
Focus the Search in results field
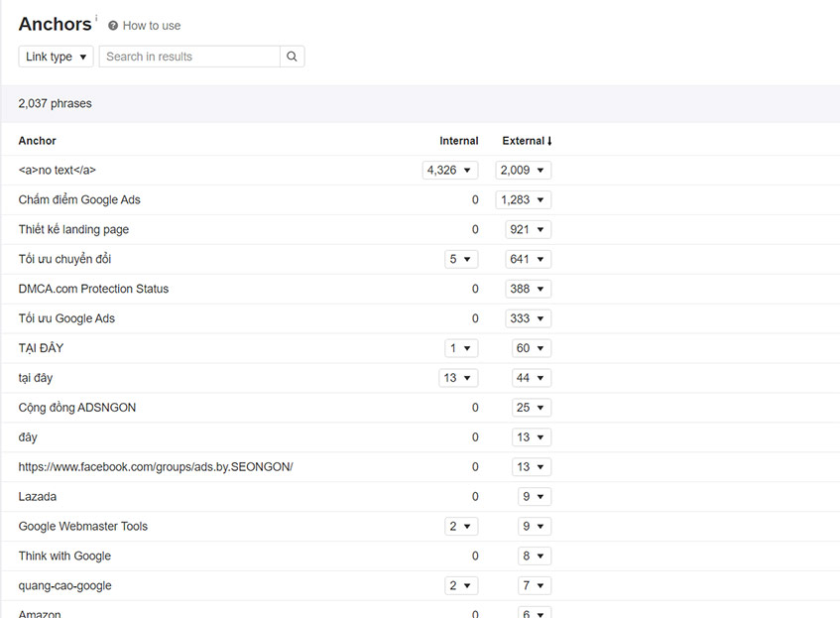click(189, 57)
